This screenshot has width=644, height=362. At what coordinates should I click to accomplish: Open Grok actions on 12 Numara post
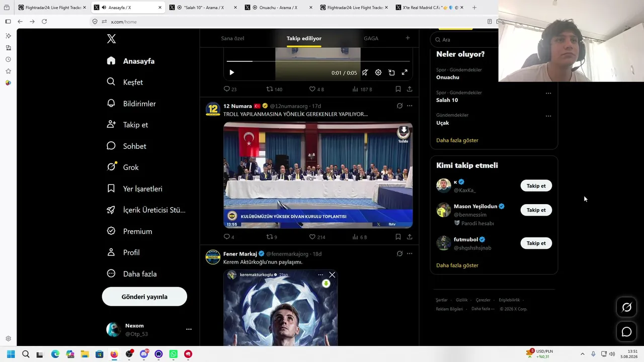(x=399, y=106)
